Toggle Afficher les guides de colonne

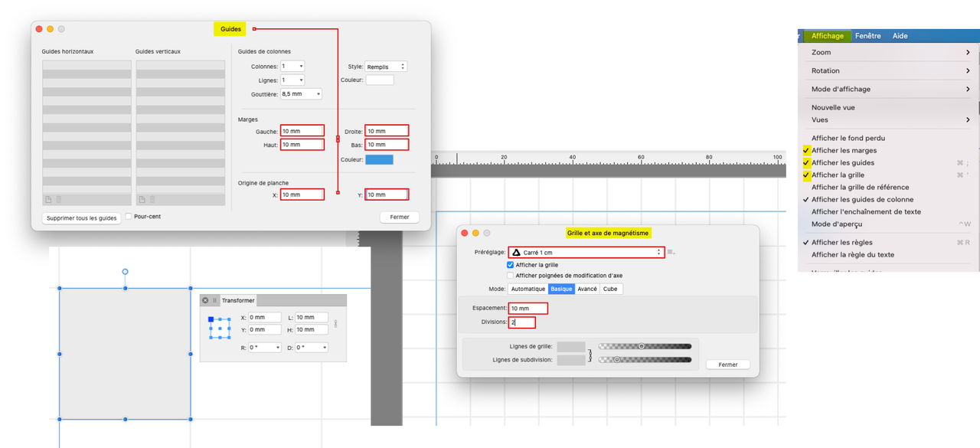862,199
